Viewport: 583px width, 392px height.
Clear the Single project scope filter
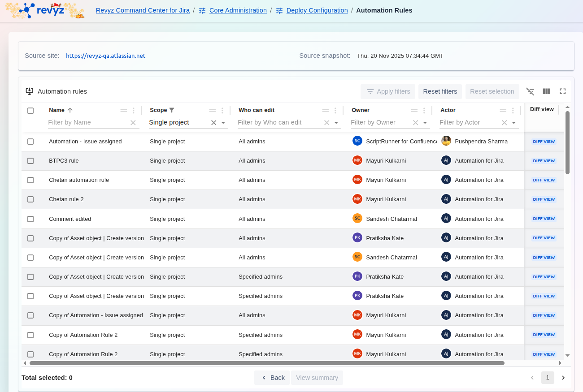[x=213, y=123]
